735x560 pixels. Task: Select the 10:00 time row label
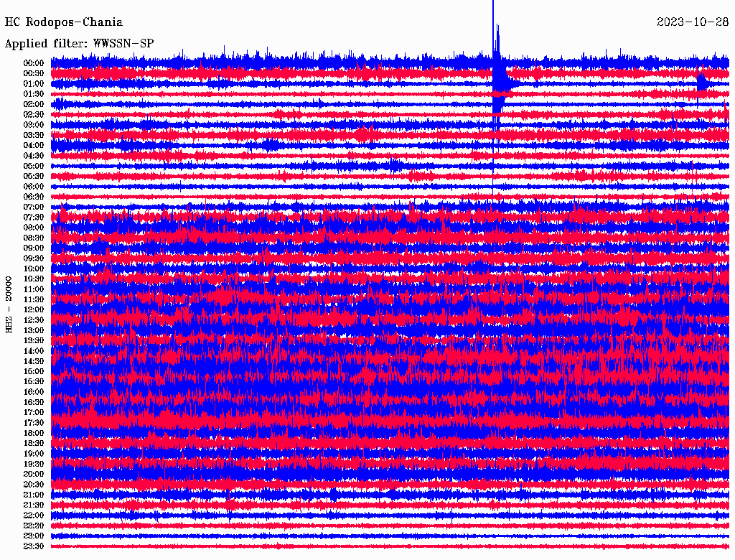[x=34, y=269]
